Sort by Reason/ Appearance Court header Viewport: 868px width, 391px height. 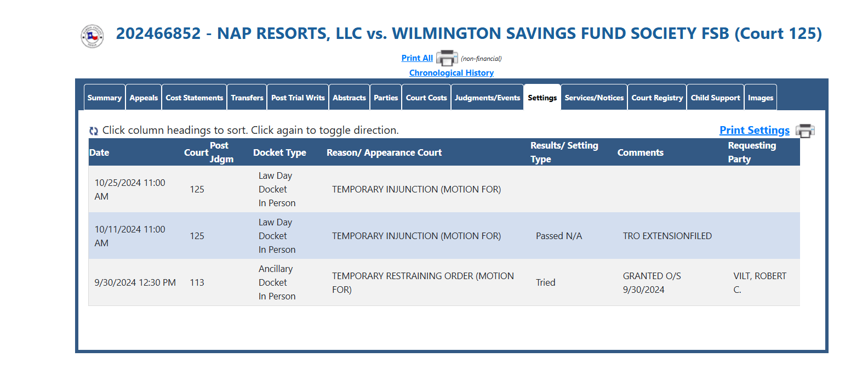(x=384, y=152)
